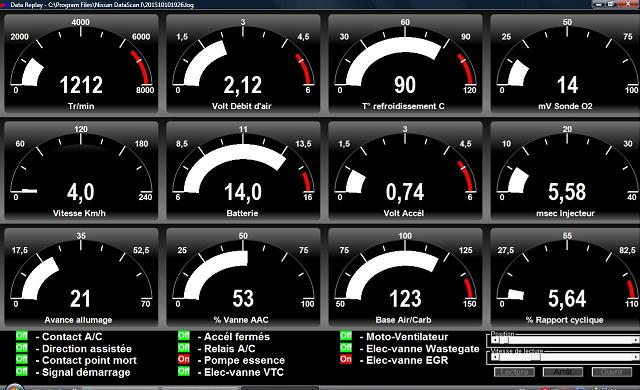640x390 pixels.
Task: Click the Elec-vanne VTC Off indicator
Action: click(184, 371)
